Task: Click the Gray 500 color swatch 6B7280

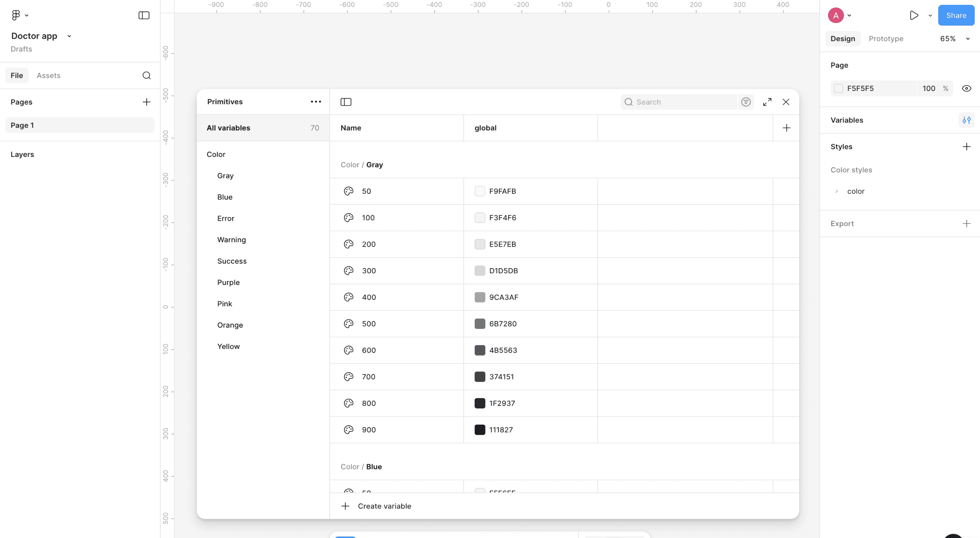Action: point(479,324)
